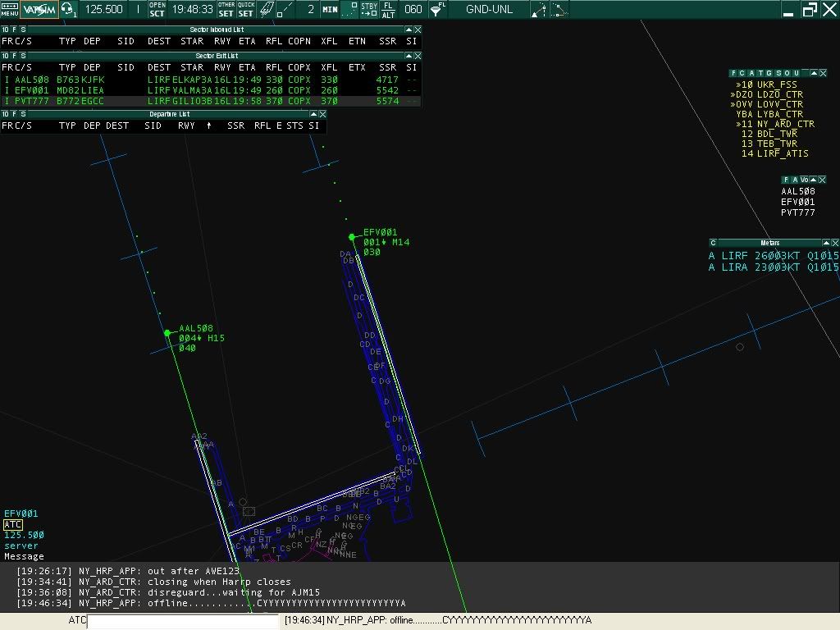Select the Message chat tab
The width and height of the screenshot is (840, 630).
coord(24,556)
